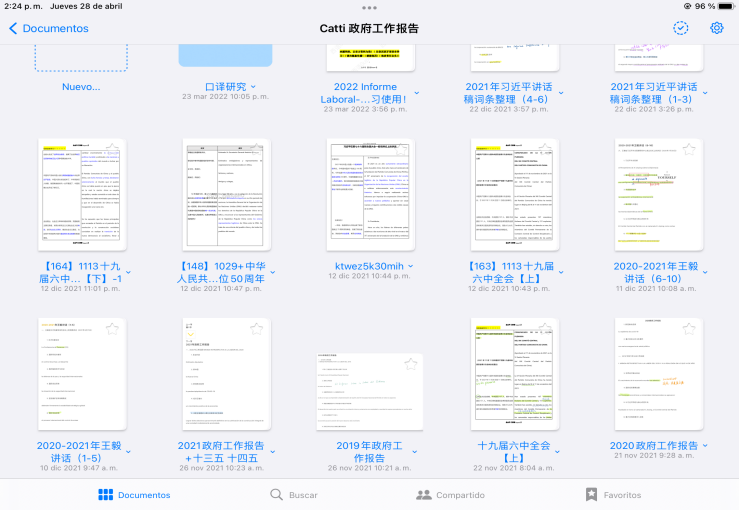The width and height of the screenshot is (739, 510).
Task: Open chevron menu beside ktwez5k30mih
Action: [x=410, y=267]
